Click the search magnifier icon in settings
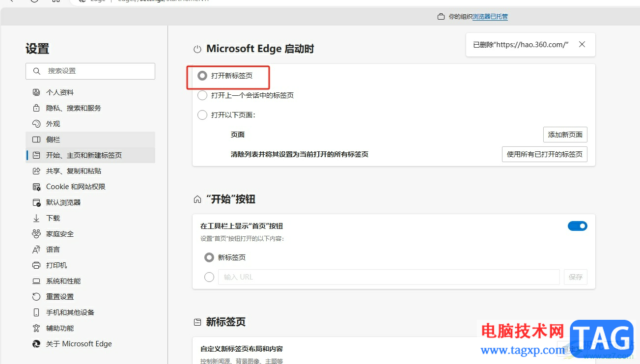The image size is (640, 364). 36,71
